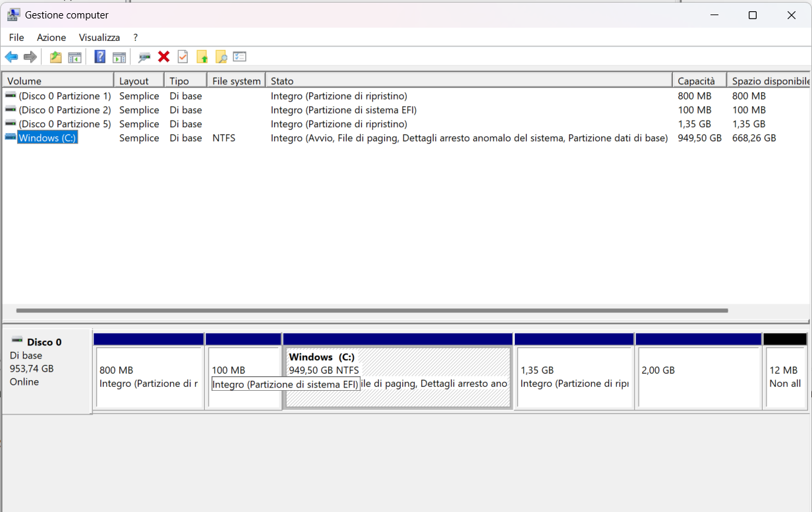Open the File menu
Screen dimensions: 812x512
[16, 38]
